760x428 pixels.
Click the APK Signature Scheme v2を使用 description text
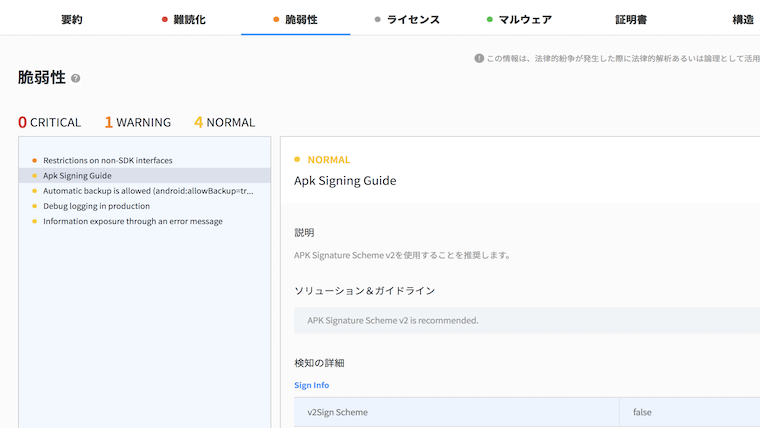point(402,255)
